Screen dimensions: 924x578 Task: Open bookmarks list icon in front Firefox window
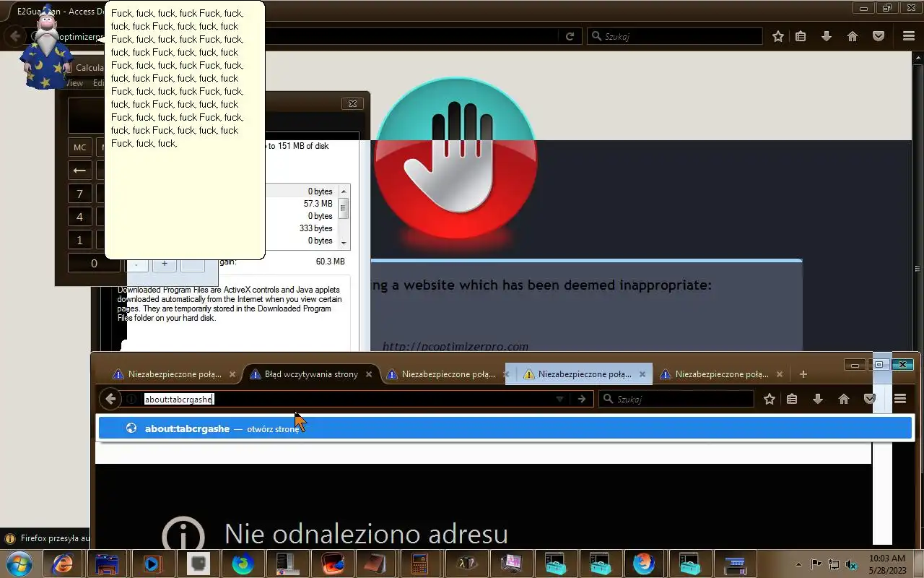[792, 399]
